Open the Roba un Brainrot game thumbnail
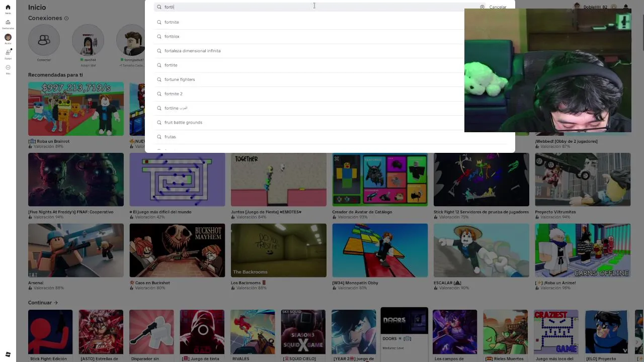This screenshot has height=362, width=644. tap(76, 109)
